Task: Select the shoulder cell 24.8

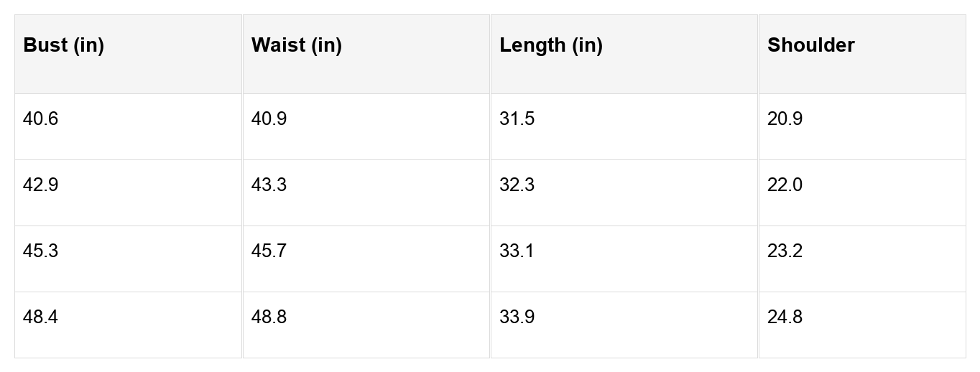Action: pyautogui.click(x=785, y=317)
